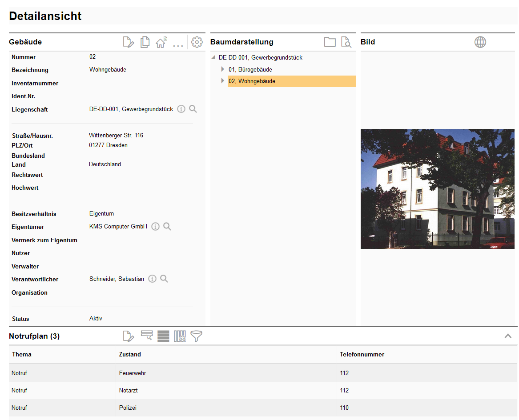Click the row selection icon in Notrufplan
This screenshot has width=519, height=420.
pyautogui.click(x=147, y=336)
